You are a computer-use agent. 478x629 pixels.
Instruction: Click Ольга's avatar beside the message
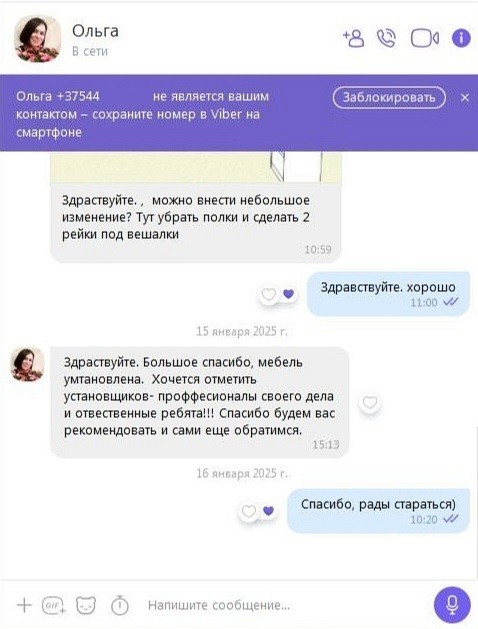(x=27, y=364)
